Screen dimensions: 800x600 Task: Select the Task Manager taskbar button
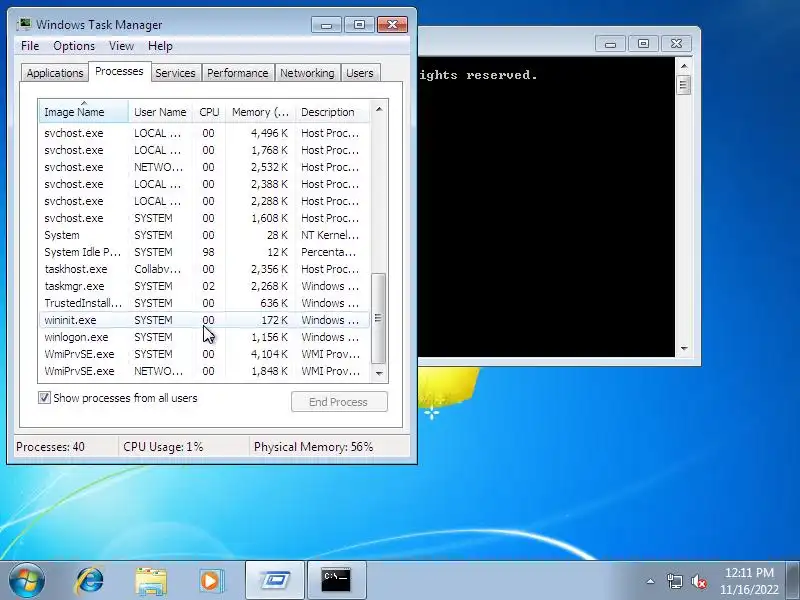coord(275,580)
